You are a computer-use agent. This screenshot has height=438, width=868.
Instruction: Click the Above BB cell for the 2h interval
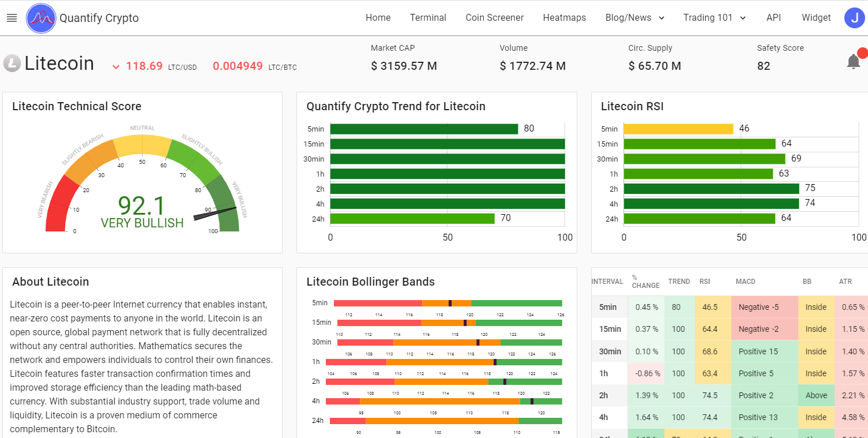pos(816,395)
